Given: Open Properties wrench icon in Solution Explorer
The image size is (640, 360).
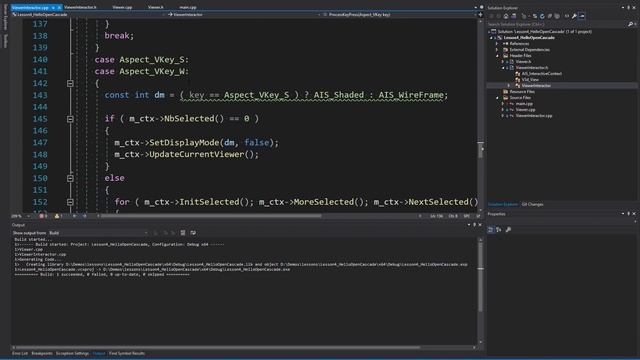Looking at the screenshot, I should pyautogui.click(x=574, y=16).
